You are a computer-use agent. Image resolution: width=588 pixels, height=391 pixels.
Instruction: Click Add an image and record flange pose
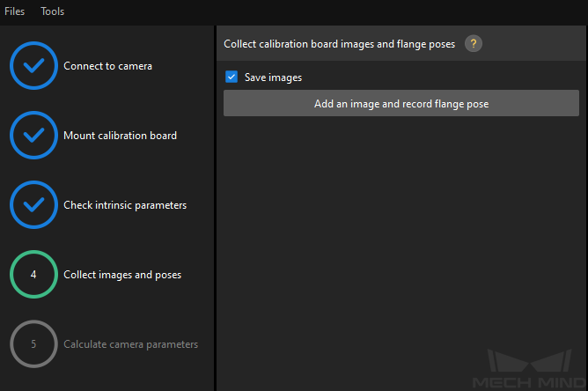[401, 103]
